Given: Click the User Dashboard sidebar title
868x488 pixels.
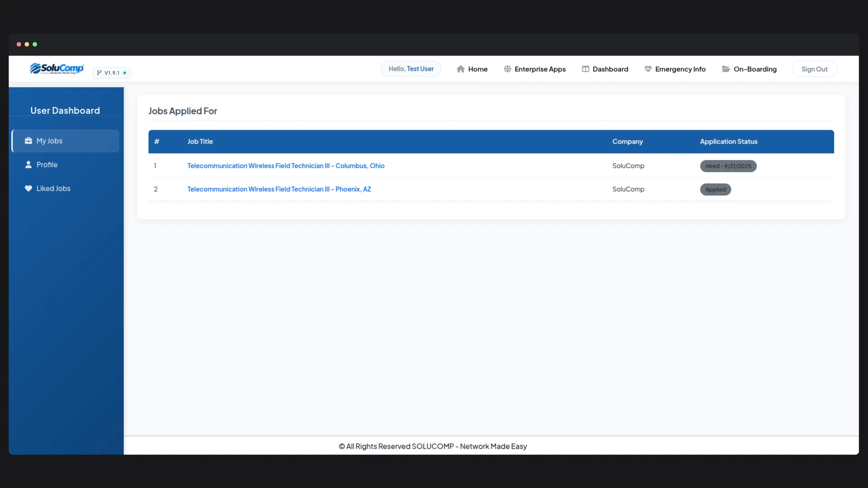Looking at the screenshot, I should click(65, 111).
